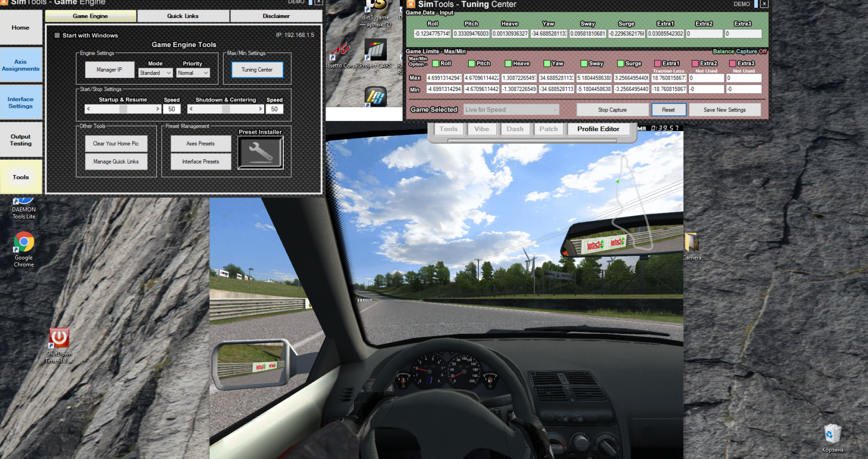Image resolution: width=868 pixels, height=459 pixels.
Task: Click Clear Your Home Pic button
Action: pos(116,144)
